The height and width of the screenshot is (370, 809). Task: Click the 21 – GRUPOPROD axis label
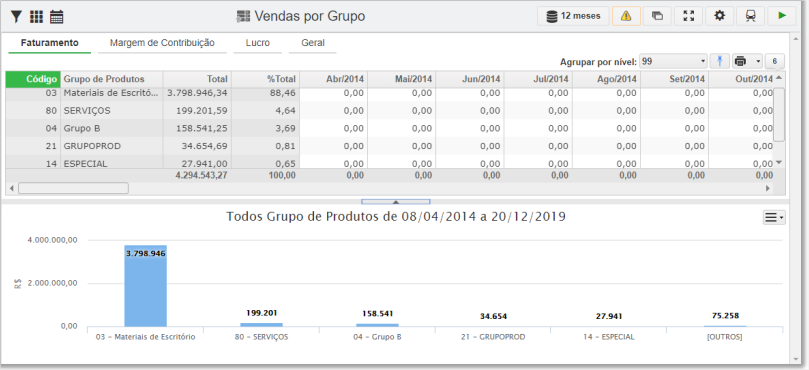493,337
